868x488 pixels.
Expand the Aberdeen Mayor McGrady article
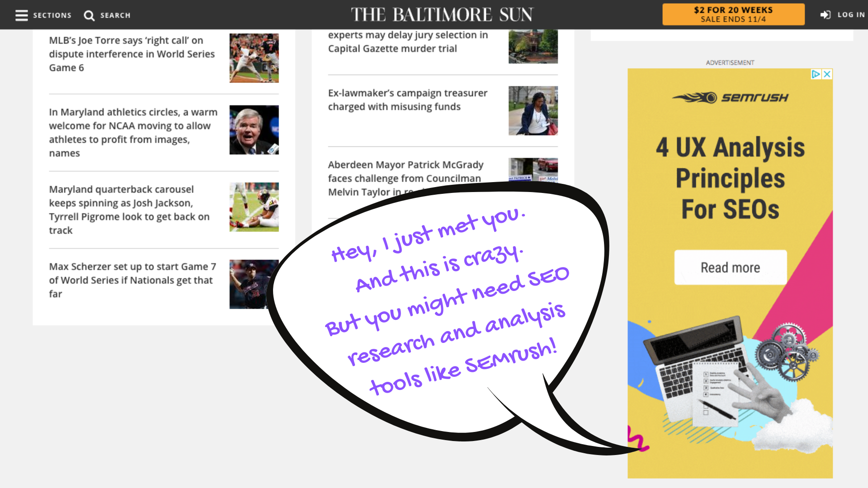tap(406, 178)
